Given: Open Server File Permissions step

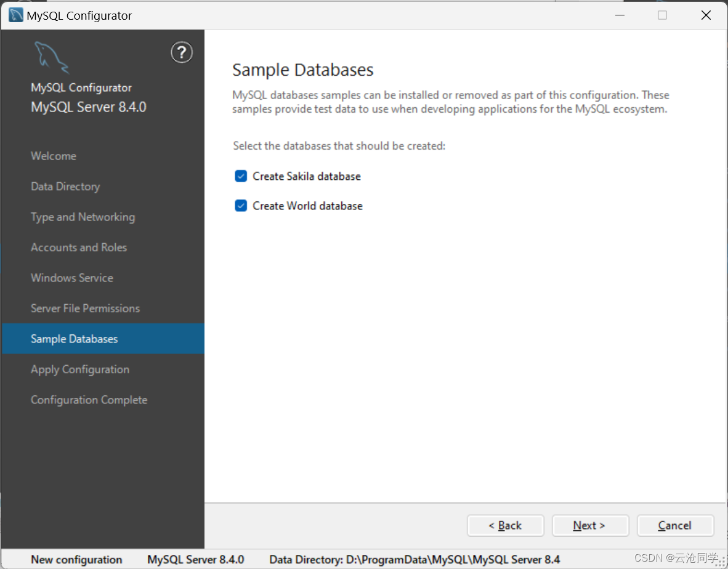Looking at the screenshot, I should tap(85, 309).
